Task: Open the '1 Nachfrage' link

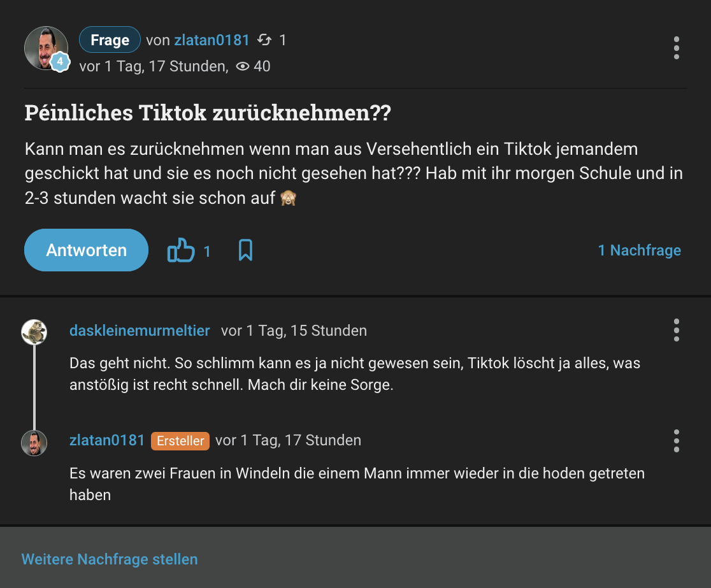Action: click(639, 250)
